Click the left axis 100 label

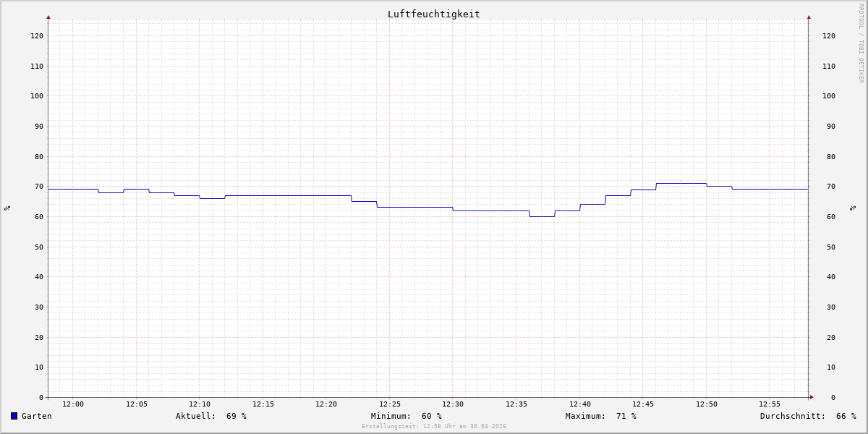tap(37, 95)
